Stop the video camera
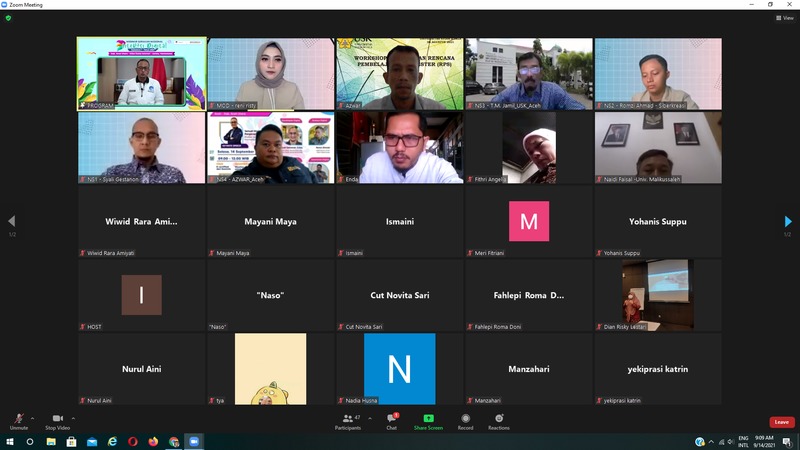This screenshot has height=450, width=800. [x=57, y=420]
